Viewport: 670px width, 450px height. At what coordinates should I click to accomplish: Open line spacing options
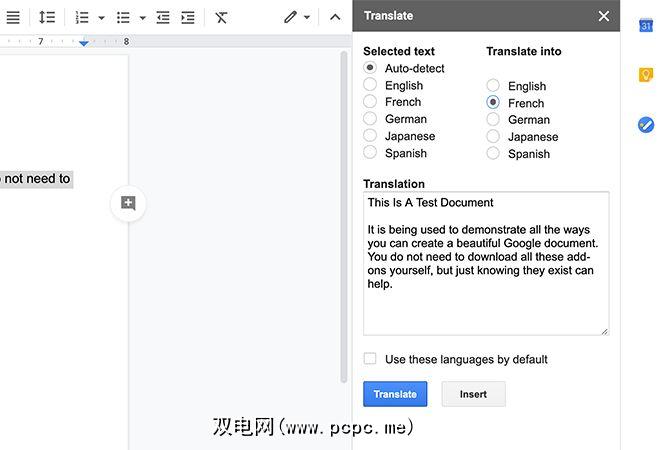pyautogui.click(x=47, y=17)
